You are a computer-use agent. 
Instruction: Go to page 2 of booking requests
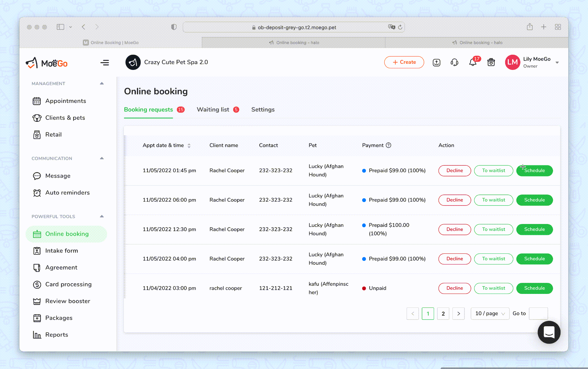[443, 313]
